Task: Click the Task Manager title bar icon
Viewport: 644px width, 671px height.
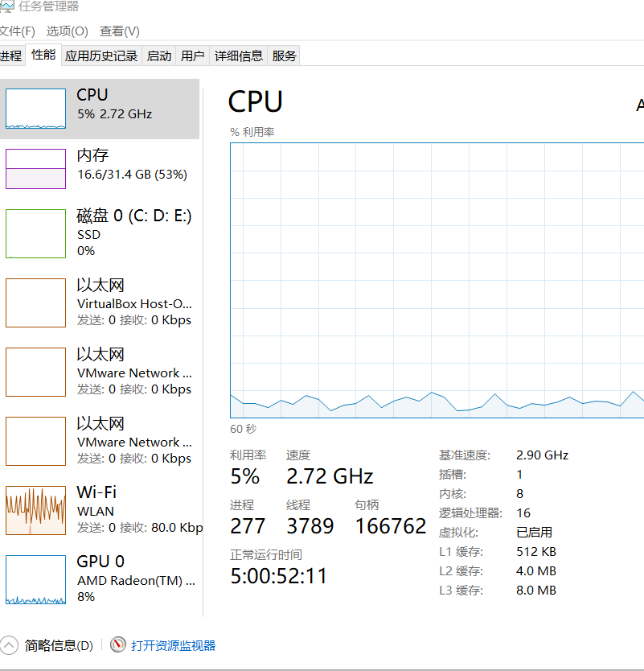Action: click(6, 7)
